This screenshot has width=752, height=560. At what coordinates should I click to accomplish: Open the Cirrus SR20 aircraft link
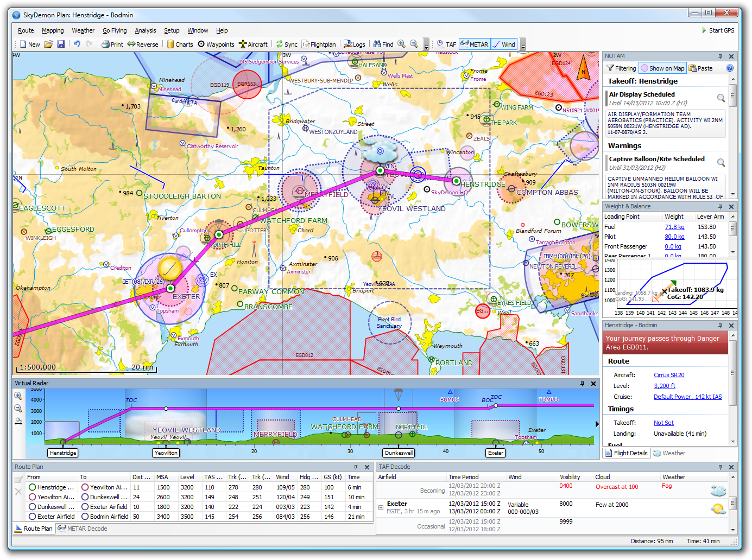(669, 374)
